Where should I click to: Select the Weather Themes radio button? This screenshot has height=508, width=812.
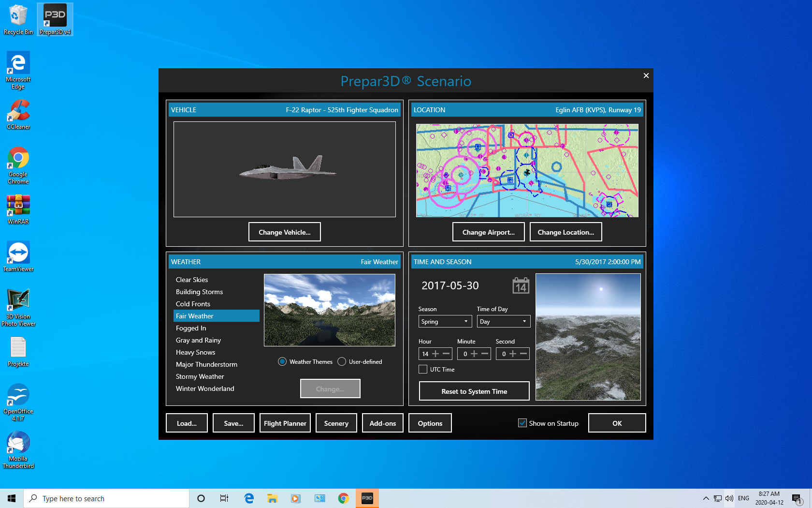click(x=282, y=361)
